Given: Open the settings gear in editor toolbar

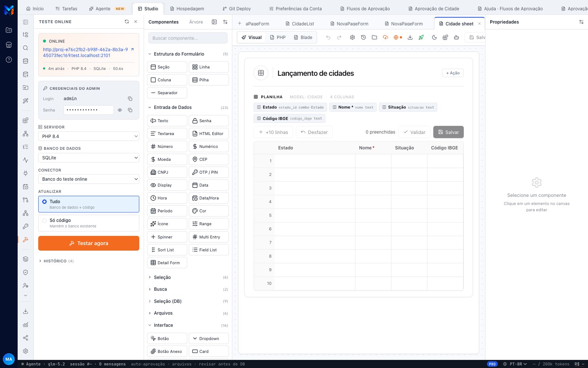Looking at the screenshot, I should click(352, 38).
